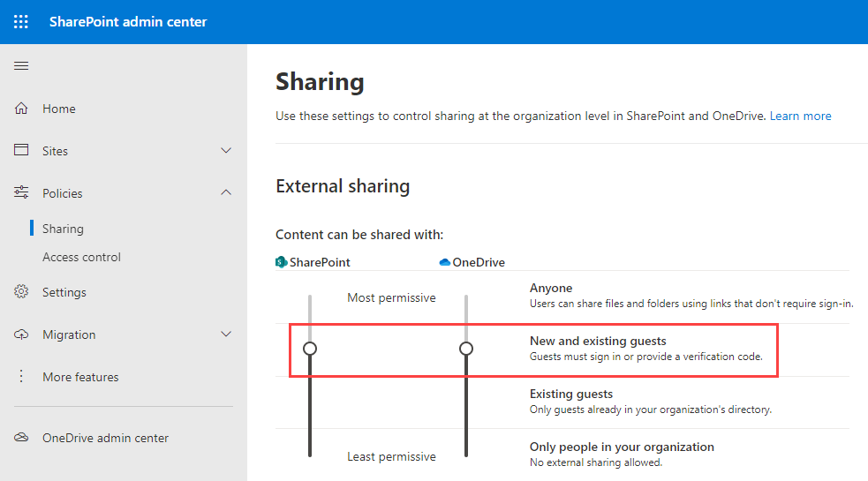Open Access control page
The image size is (868, 481).
[81, 258]
